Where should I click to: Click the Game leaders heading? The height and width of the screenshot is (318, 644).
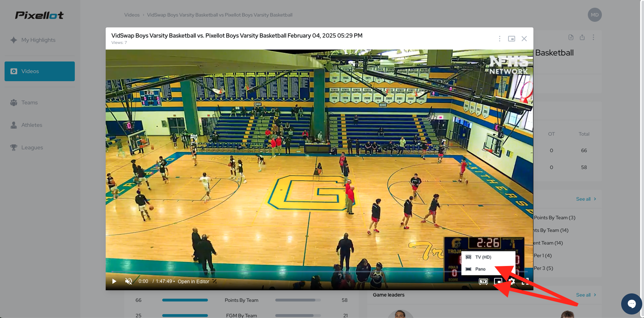tap(389, 295)
